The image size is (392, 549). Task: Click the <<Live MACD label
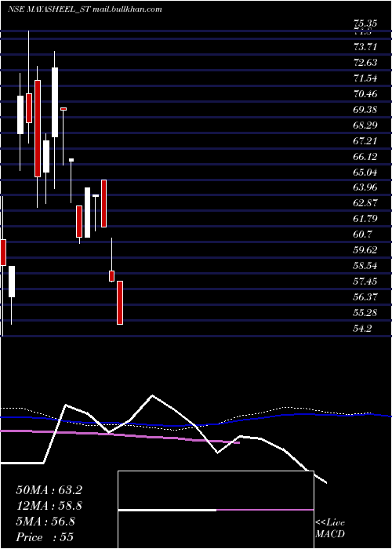point(330,529)
